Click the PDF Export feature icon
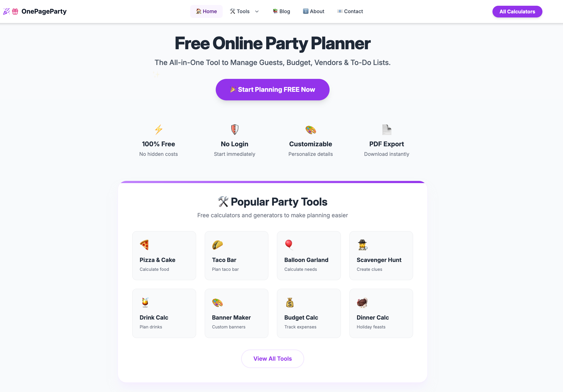563x392 pixels. (x=386, y=130)
